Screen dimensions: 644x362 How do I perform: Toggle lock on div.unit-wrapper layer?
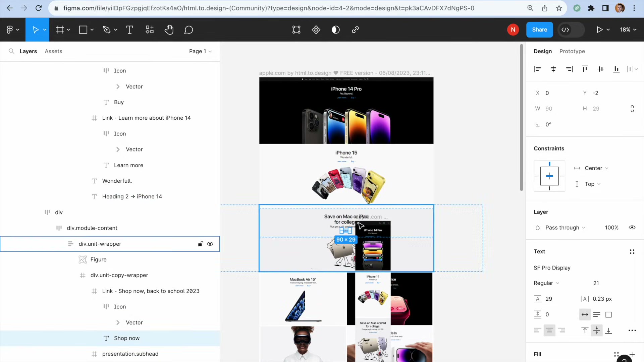point(200,244)
